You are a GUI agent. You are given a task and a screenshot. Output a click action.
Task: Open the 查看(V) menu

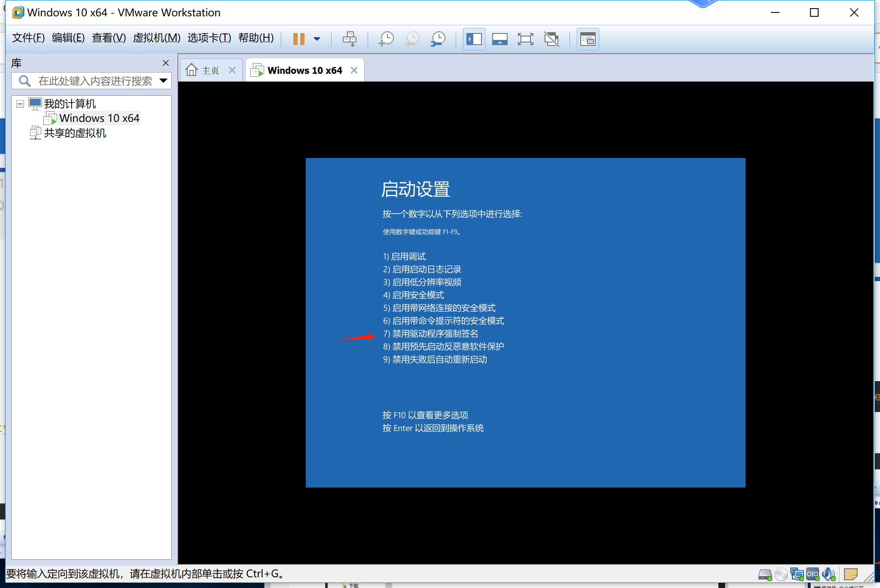[x=109, y=38]
